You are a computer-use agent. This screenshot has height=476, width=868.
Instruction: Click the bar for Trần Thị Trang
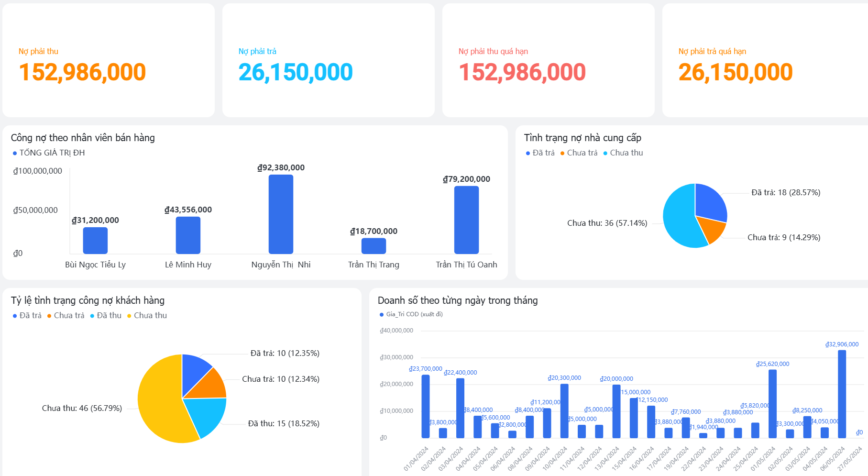point(374,245)
